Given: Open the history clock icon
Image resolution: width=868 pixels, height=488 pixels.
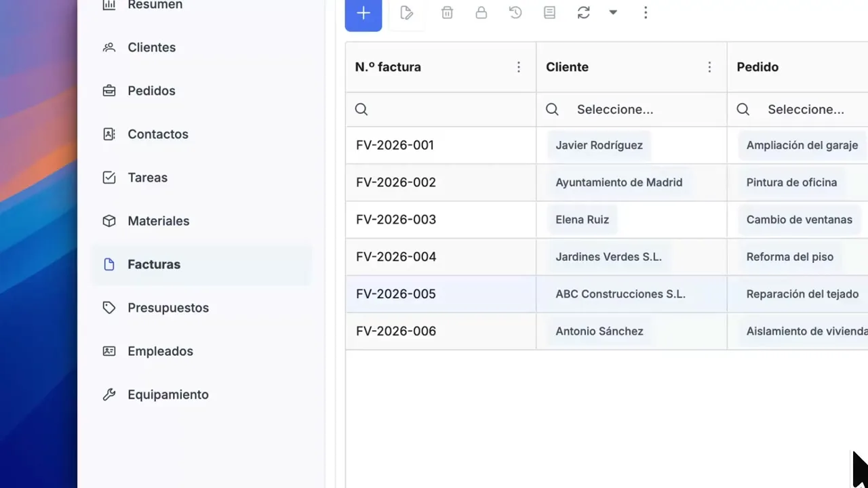Looking at the screenshot, I should click(x=515, y=13).
